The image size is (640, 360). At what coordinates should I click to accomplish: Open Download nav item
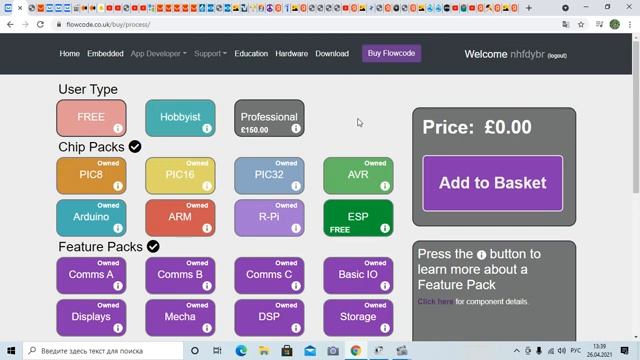point(332,53)
